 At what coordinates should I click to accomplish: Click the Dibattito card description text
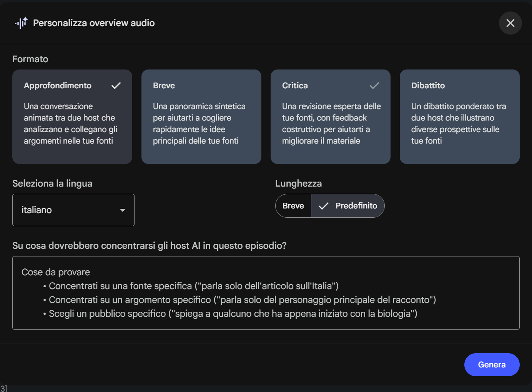click(x=458, y=124)
